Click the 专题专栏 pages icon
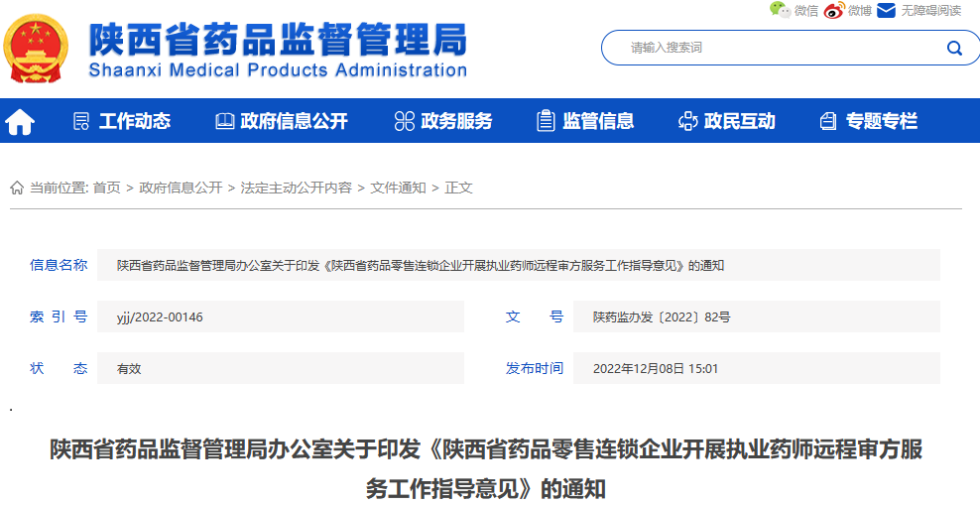The width and height of the screenshot is (980, 505). [x=828, y=121]
